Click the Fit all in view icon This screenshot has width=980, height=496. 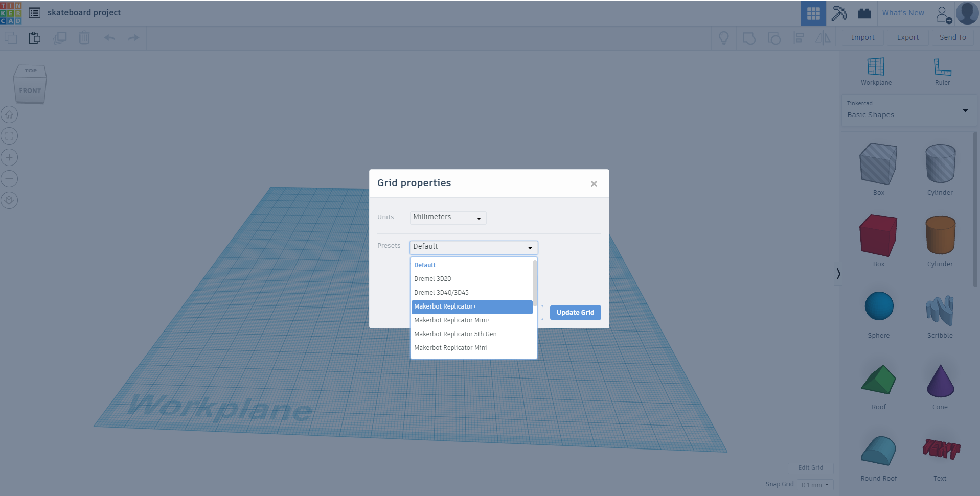[9, 136]
